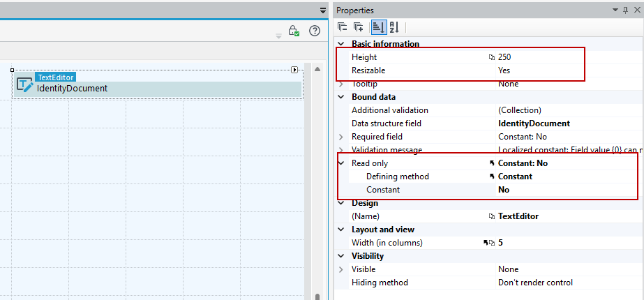
Task: Click the lock icon with green check
Action: [x=293, y=31]
